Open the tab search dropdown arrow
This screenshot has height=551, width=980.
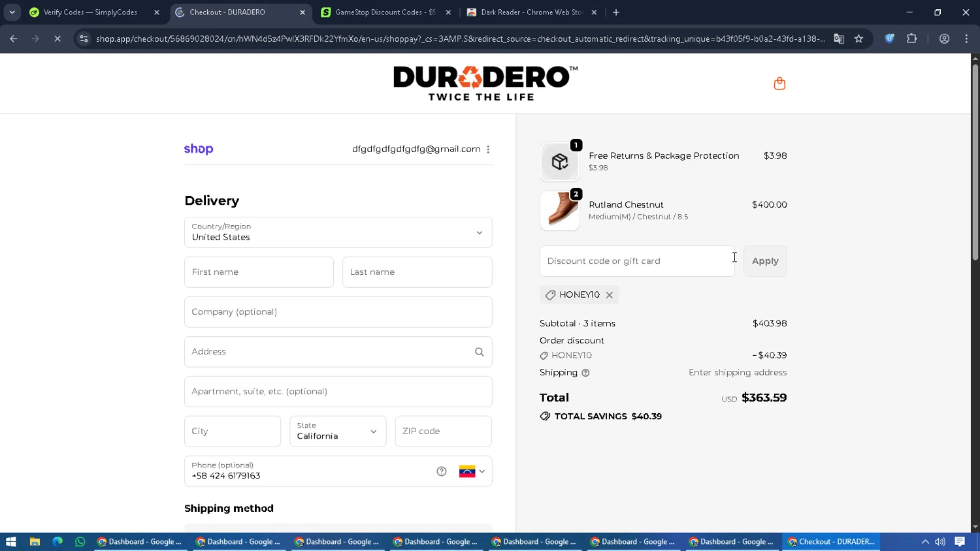[x=12, y=12]
